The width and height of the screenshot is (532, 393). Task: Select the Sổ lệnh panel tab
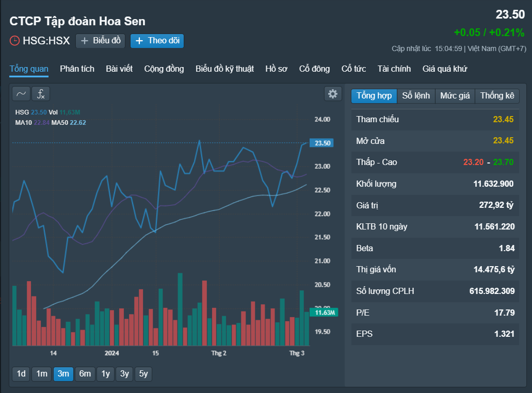tap(416, 95)
